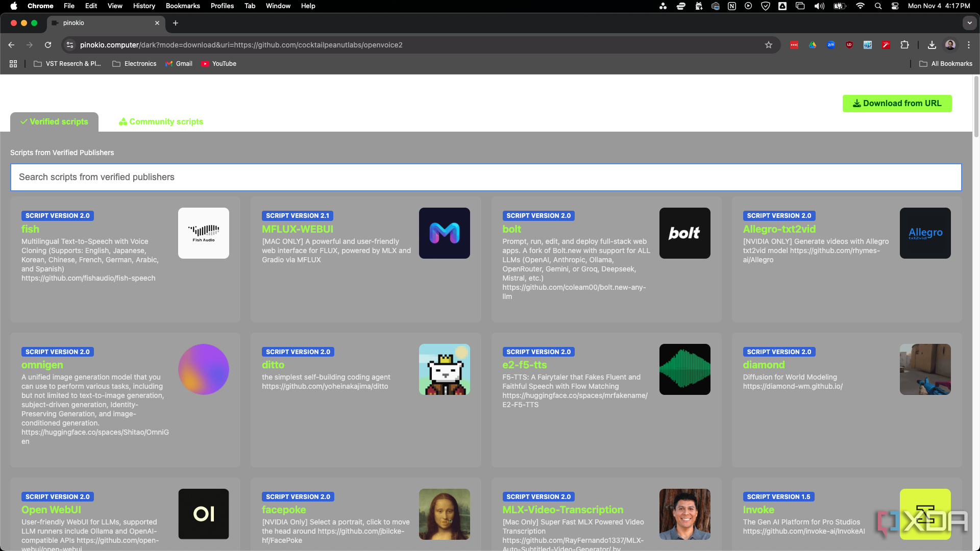Click the Zoom extension icon
980x551 pixels.
point(831,45)
